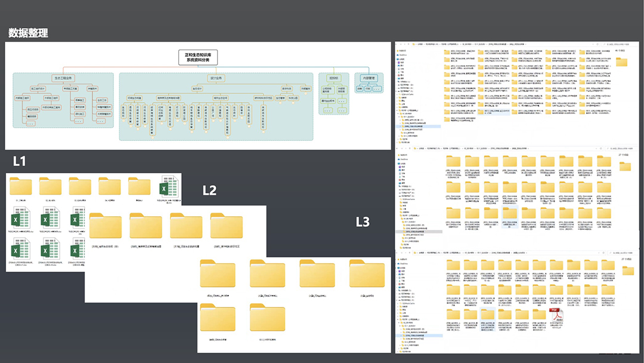Image resolution: width=644 pixels, height=363 pixels.
Task: Open the first folder in the L1 panel
Action: click(21, 186)
